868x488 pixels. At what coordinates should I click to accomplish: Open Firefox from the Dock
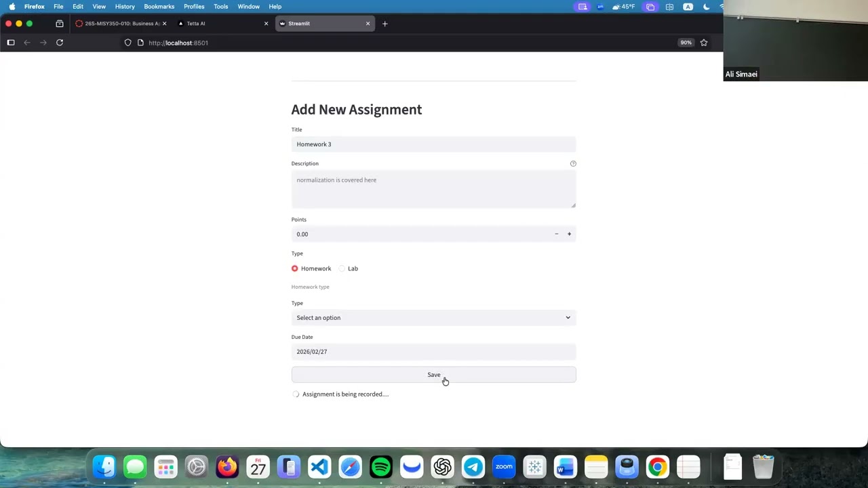pyautogui.click(x=227, y=467)
